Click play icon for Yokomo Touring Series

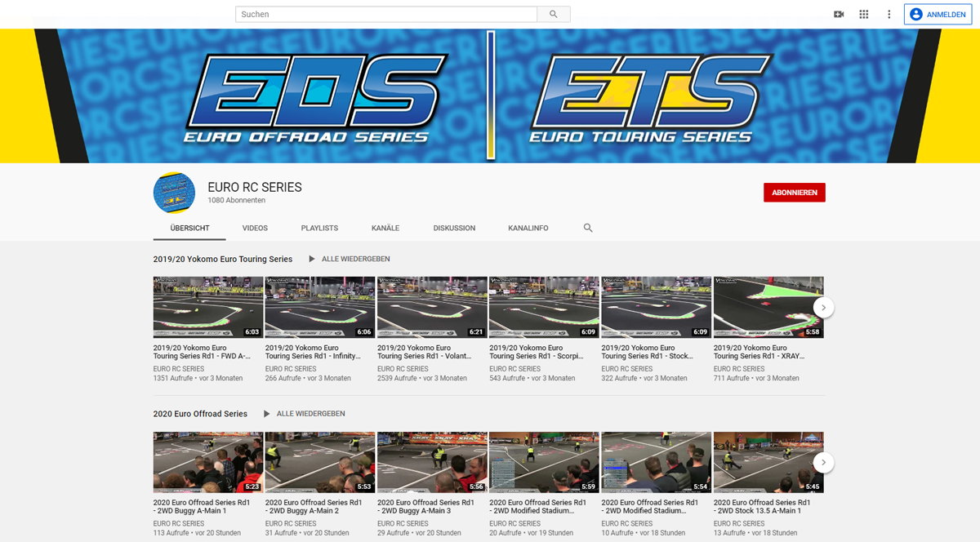312,259
